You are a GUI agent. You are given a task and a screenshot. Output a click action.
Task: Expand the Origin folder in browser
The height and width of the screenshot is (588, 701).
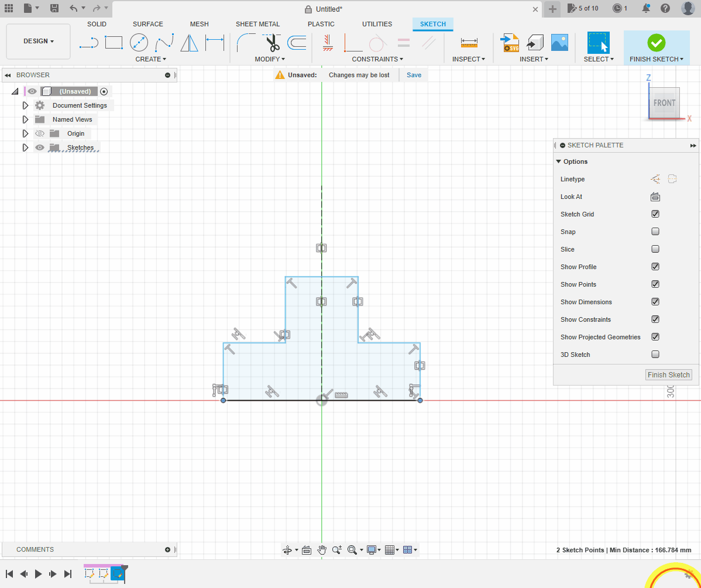click(x=25, y=133)
